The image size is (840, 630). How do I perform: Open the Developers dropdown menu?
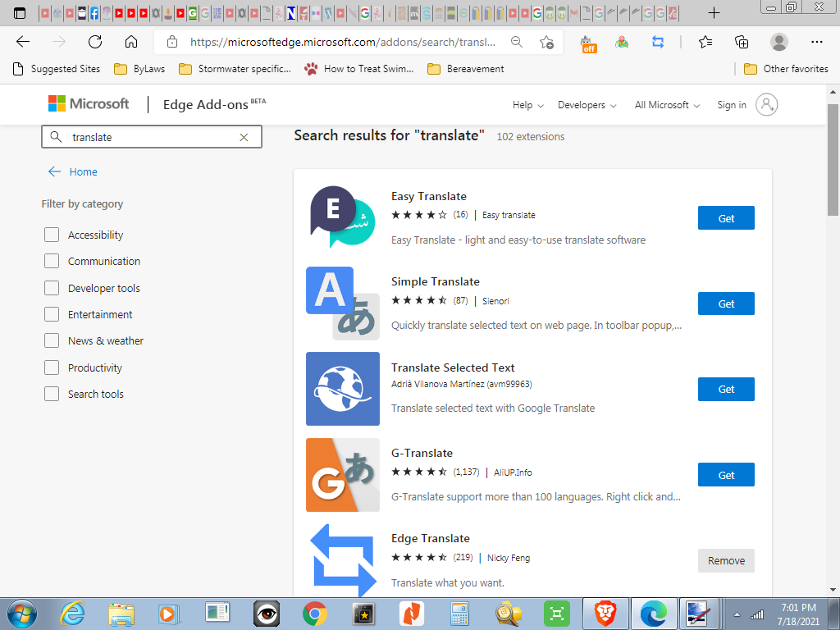pyautogui.click(x=587, y=105)
